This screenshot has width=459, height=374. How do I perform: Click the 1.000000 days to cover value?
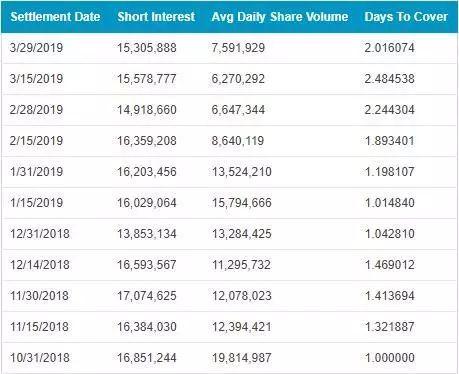[x=390, y=358]
